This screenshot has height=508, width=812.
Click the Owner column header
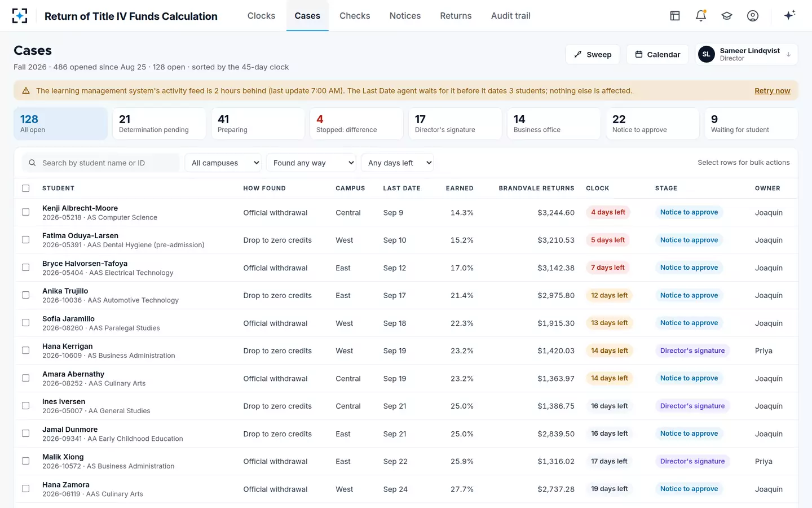[767, 188]
